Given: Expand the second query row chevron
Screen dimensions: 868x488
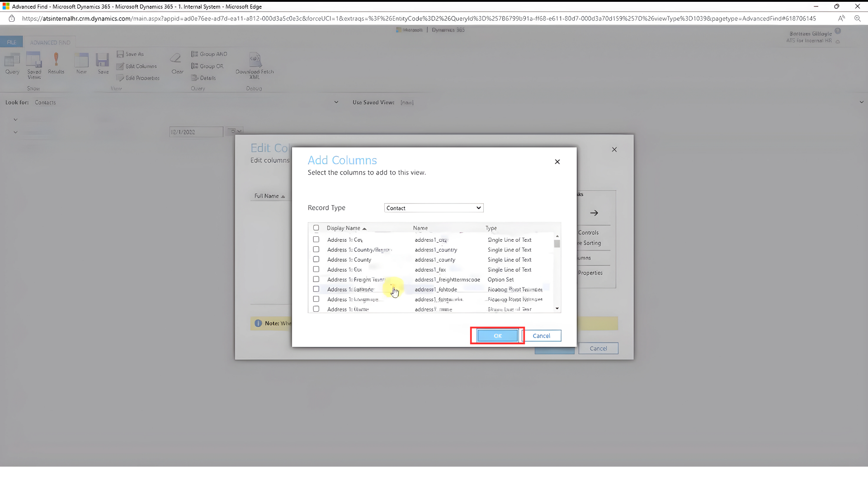Looking at the screenshot, I should click(15, 132).
